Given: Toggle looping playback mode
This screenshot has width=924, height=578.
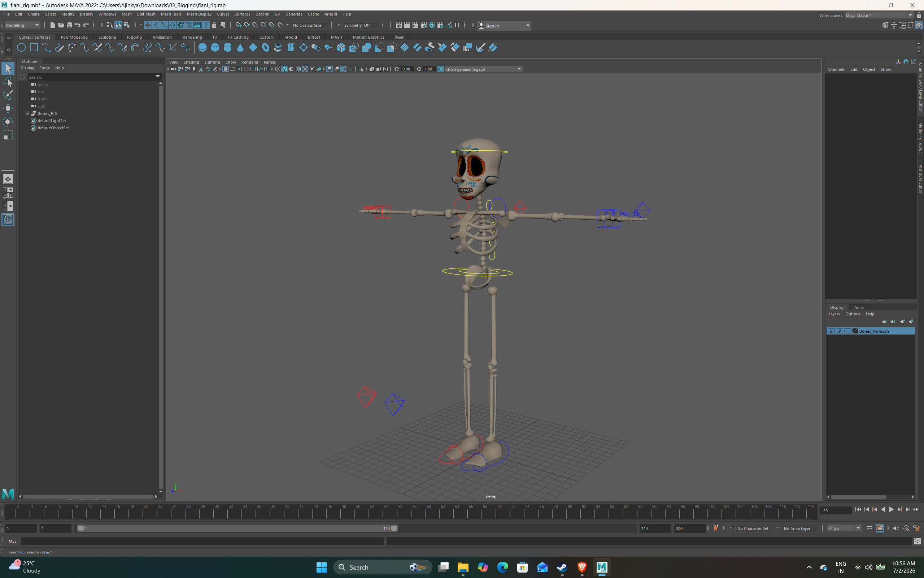Looking at the screenshot, I should 869,528.
